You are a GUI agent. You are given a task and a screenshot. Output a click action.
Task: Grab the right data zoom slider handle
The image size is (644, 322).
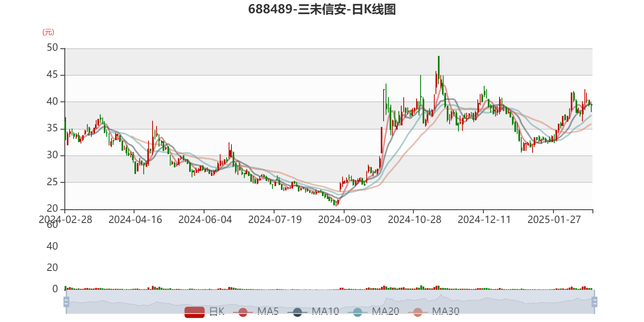coord(594,302)
